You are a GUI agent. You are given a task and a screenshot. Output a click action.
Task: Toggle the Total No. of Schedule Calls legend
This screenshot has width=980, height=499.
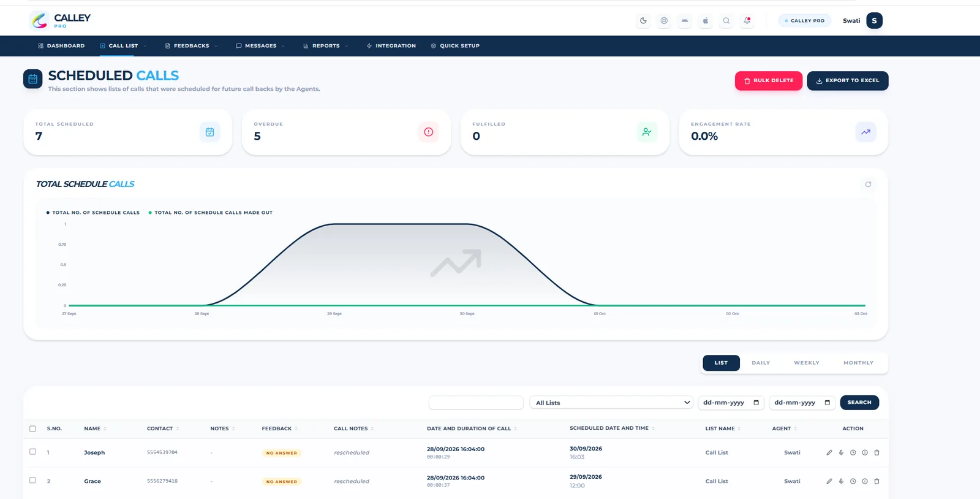[93, 213]
